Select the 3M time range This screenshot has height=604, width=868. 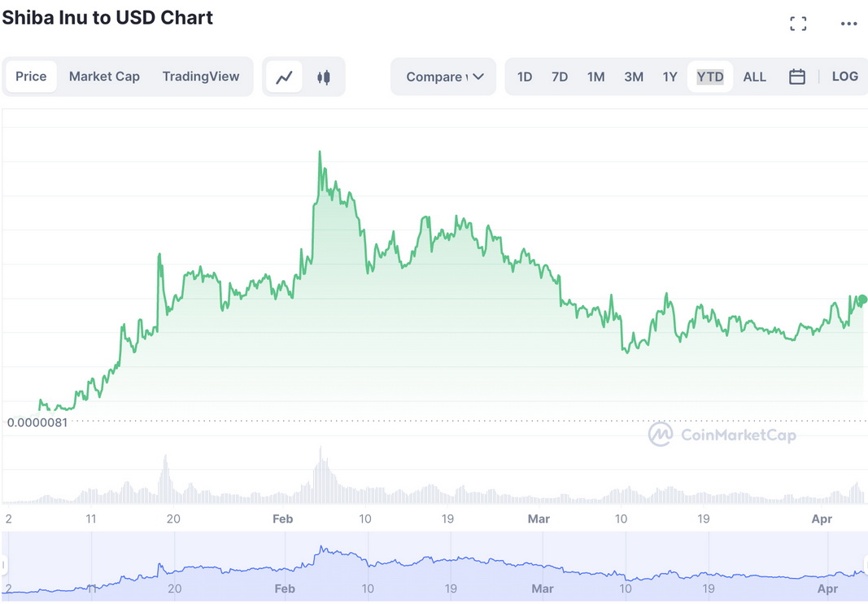[x=634, y=77]
